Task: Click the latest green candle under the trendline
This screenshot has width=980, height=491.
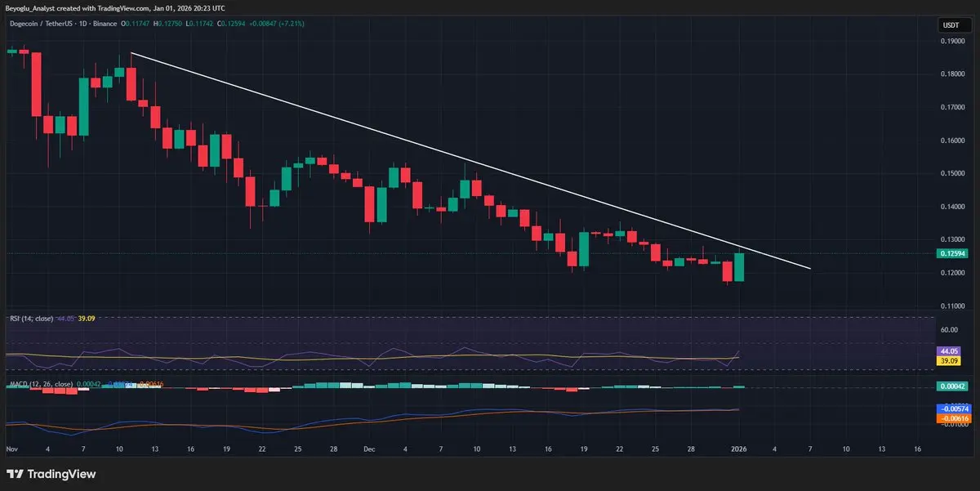Action: 739,267
